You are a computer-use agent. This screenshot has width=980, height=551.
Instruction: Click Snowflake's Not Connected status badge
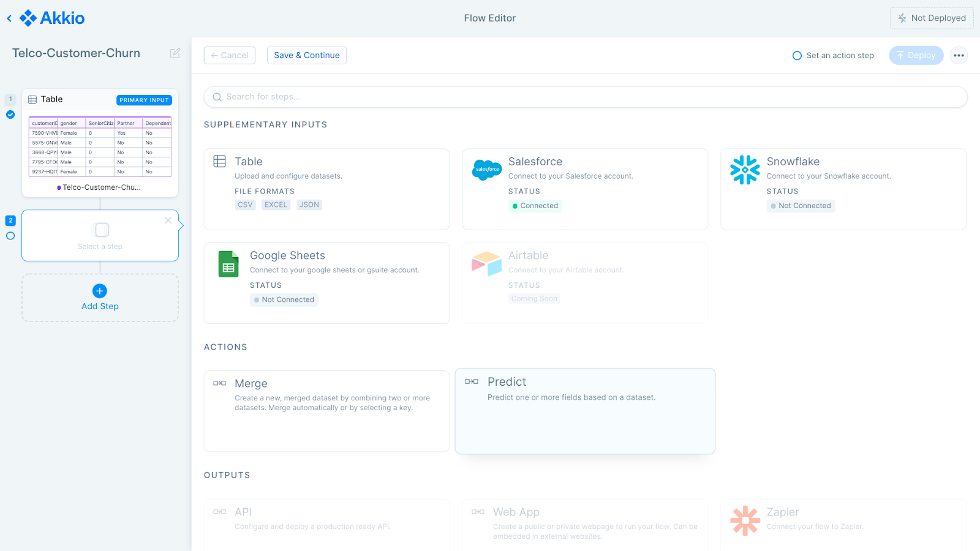point(801,206)
